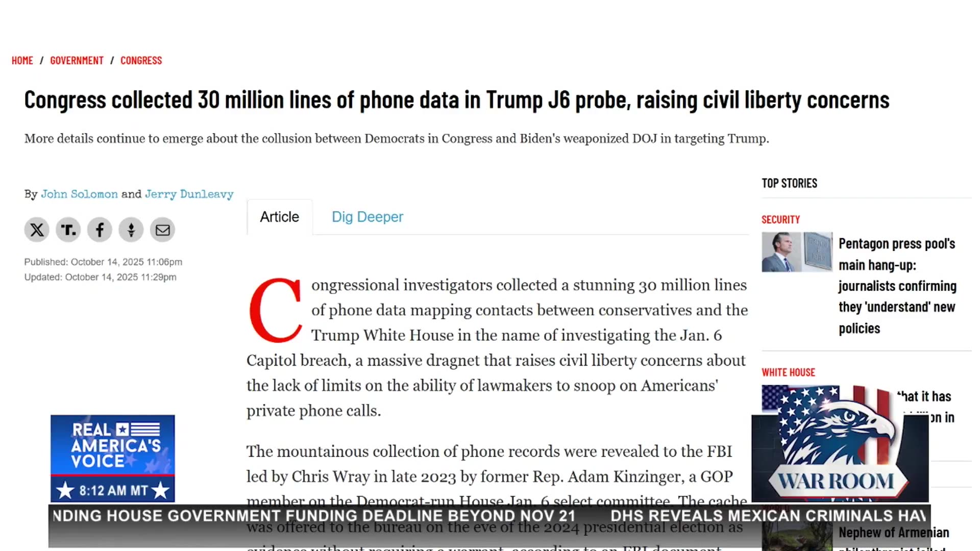This screenshot has width=980, height=551.
Task: Open the Nephew of Armenian story headline
Action: (894, 533)
